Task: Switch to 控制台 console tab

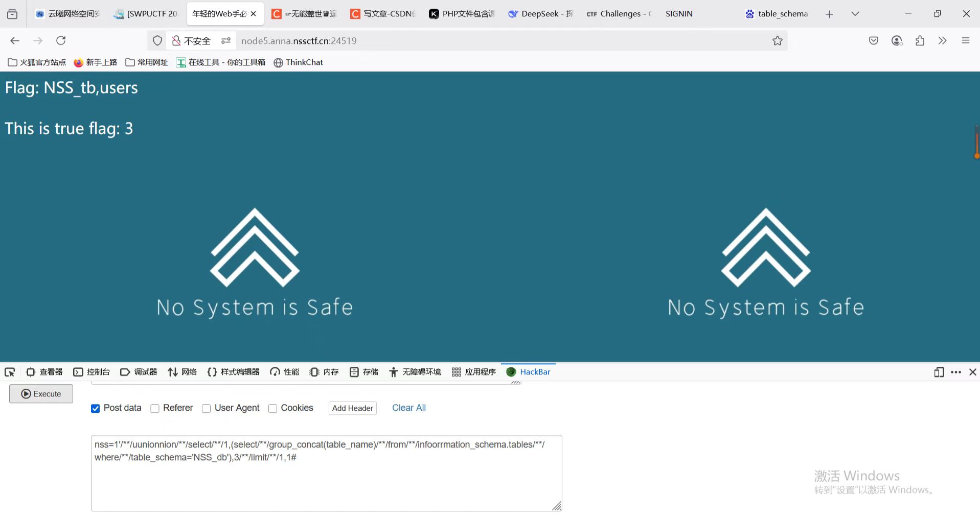Action: coord(92,372)
